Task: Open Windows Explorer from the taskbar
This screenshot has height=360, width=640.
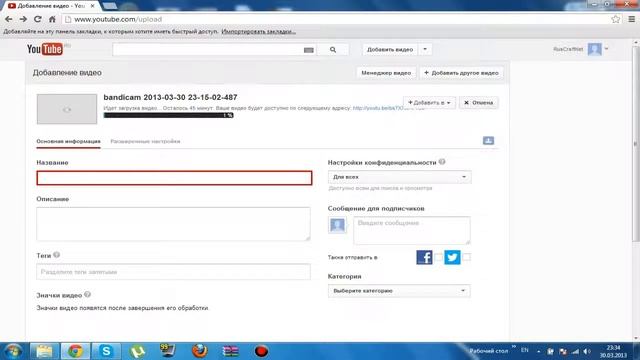Action: (44, 351)
